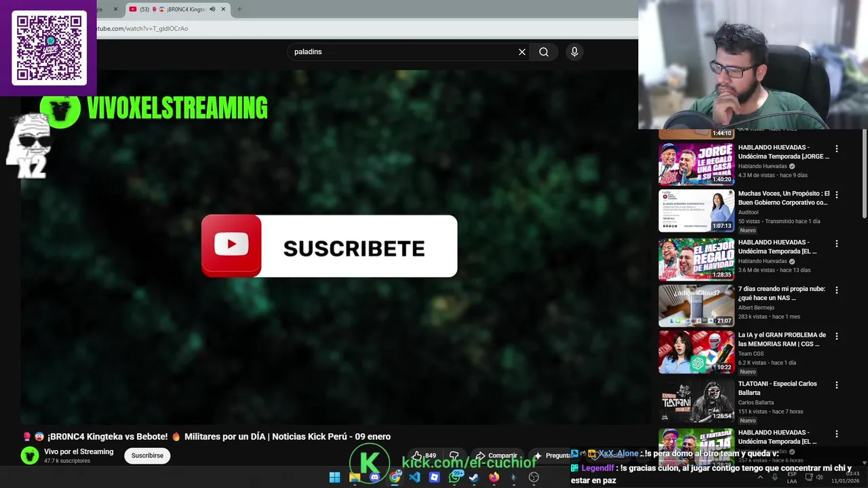Start voice search with microphone icon
This screenshot has height=488, width=868.
(x=574, y=52)
